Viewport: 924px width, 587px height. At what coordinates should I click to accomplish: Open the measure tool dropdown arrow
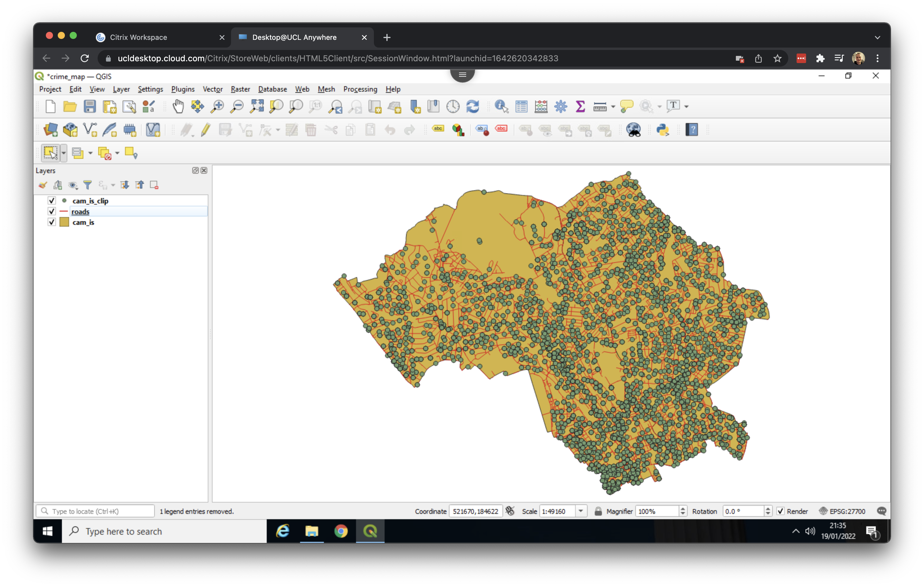coord(612,106)
